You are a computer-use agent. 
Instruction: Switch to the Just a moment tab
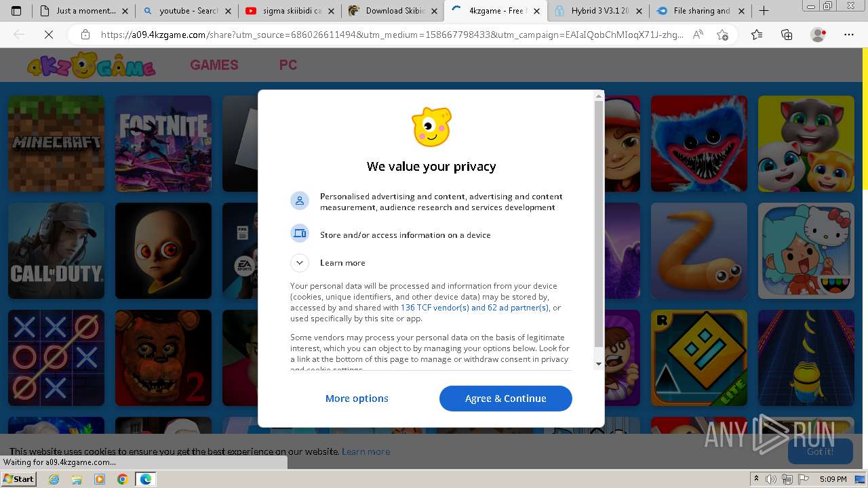(83, 11)
